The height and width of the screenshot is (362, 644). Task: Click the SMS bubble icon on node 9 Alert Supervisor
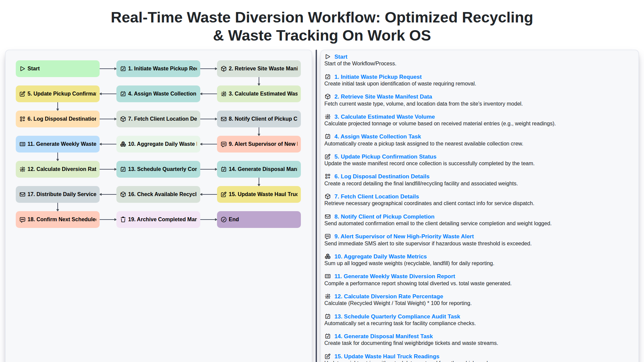[x=224, y=144]
